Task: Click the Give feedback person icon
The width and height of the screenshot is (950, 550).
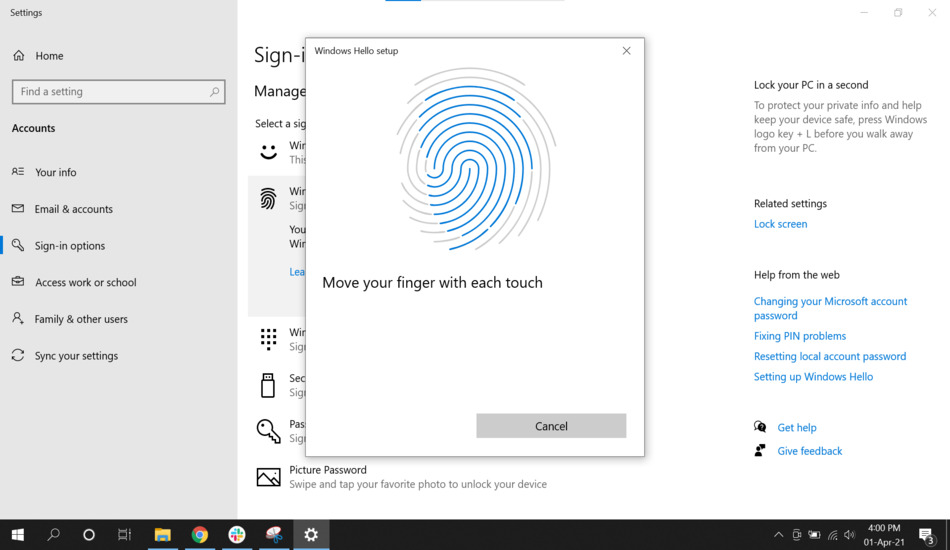Action: 760,451
